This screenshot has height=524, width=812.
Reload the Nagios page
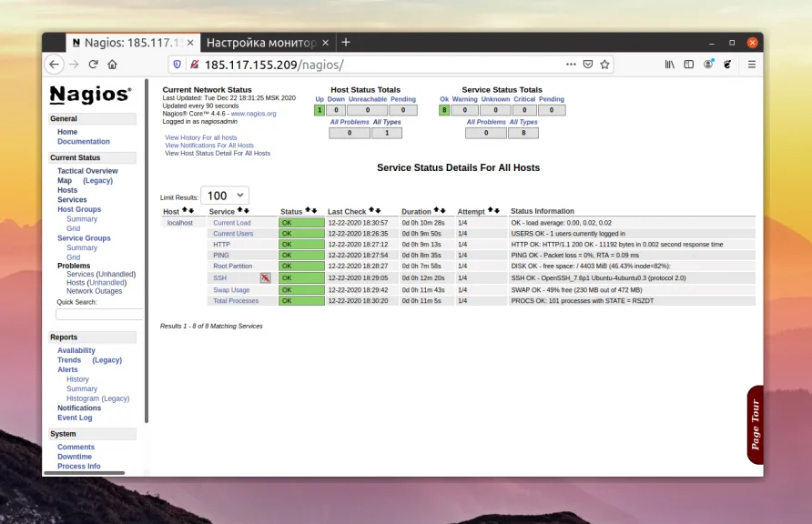pyautogui.click(x=93, y=65)
